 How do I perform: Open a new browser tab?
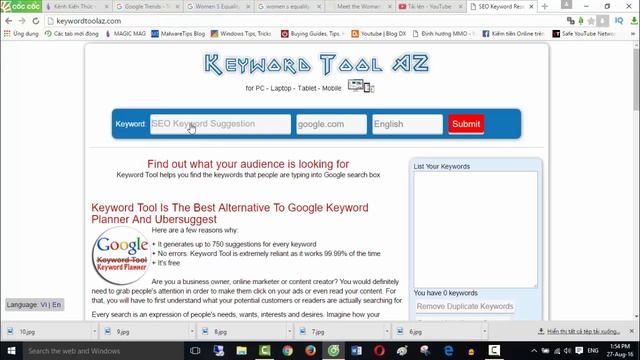544,7
